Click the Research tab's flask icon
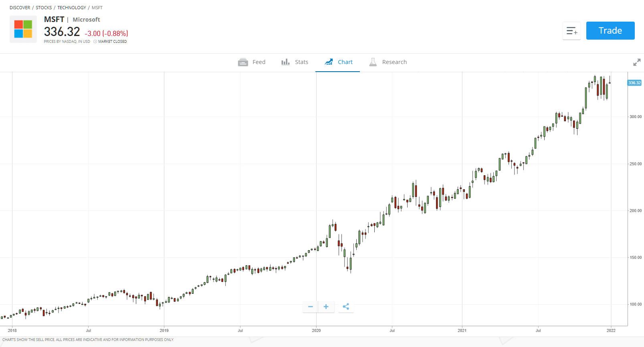Viewport: 644px width, 347px height. point(373,62)
